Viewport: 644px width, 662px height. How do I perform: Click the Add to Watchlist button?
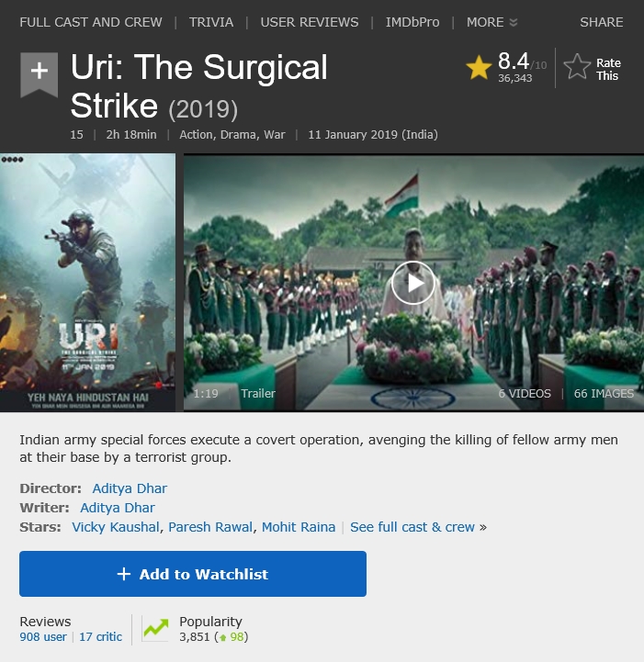click(x=193, y=574)
